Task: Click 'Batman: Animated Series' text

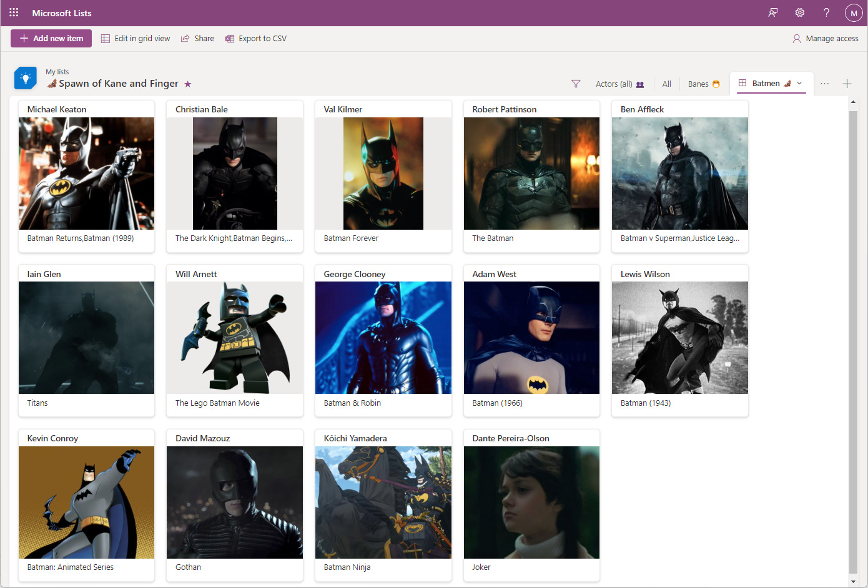Action: point(71,567)
